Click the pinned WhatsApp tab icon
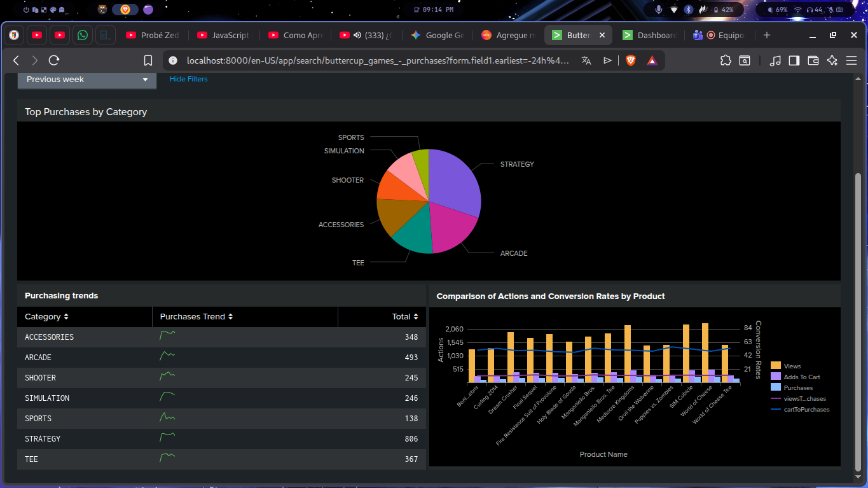This screenshot has height=488, width=868. click(x=83, y=35)
